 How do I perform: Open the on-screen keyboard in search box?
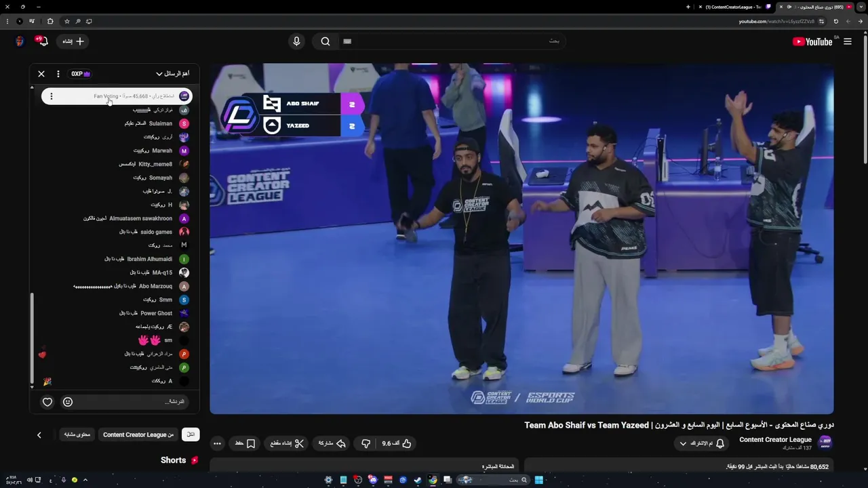[347, 41]
